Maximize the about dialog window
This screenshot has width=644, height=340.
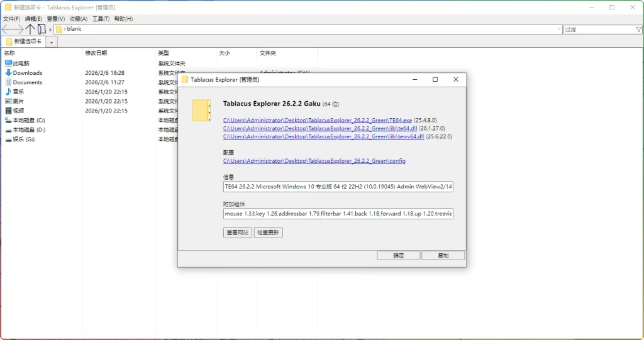coord(435,80)
